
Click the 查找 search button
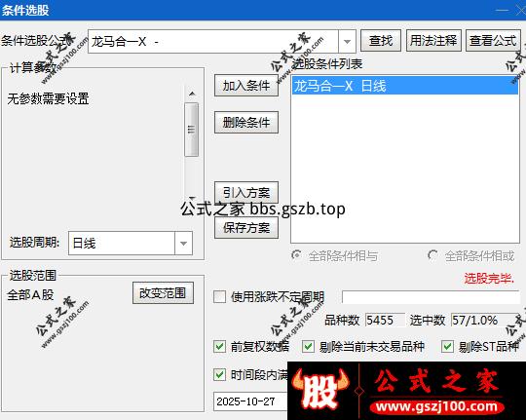tap(381, 41)
